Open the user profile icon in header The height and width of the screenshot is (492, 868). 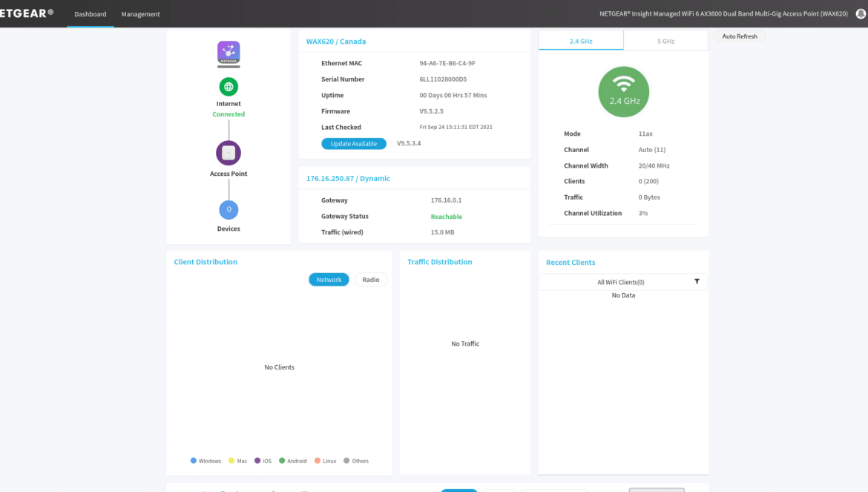pos(861,14)
